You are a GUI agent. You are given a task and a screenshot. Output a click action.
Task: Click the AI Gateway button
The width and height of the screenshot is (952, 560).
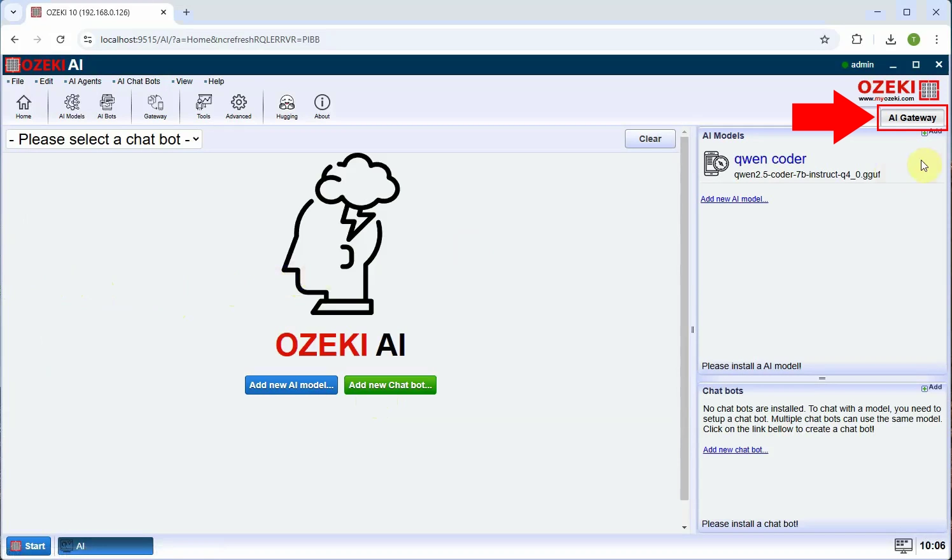pyautogui.click(x=913, y=118)
